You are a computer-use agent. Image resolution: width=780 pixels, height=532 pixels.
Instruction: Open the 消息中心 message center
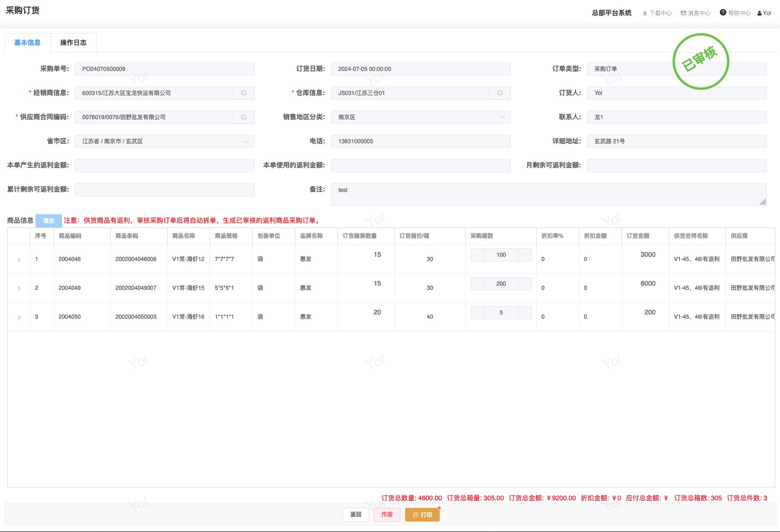point(696,13)
